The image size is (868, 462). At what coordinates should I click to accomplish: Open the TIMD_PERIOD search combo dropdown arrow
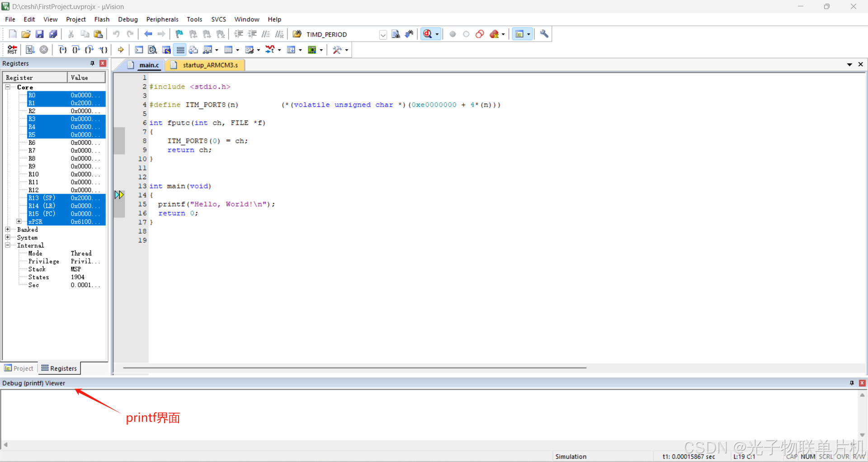pos(383,34)
